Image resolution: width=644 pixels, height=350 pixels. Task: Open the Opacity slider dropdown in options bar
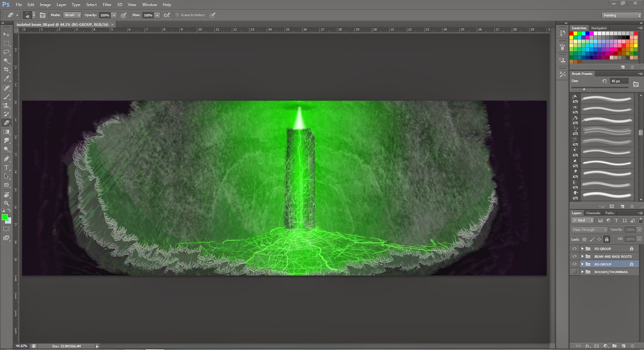tap(114, 15)
